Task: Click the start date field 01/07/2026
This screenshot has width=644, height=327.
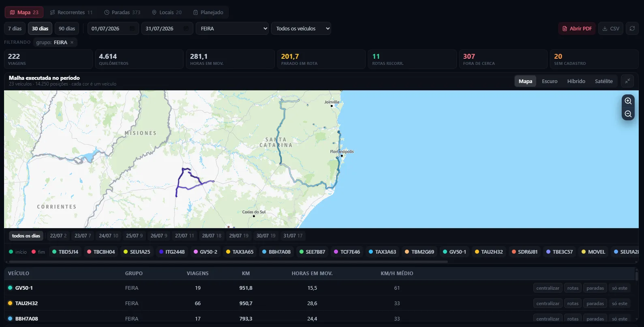Action: 113,28
